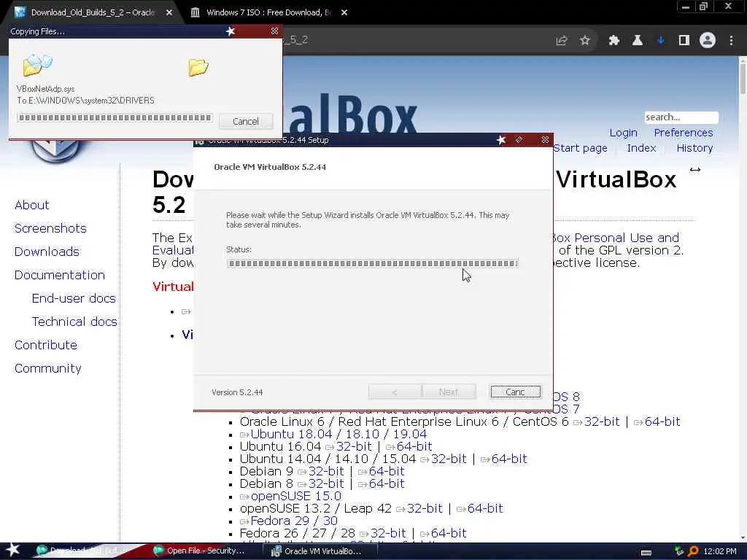Open Chrome downloads arrow icon
The height and width of the screenshot is (560, 747).
[661, 41]
